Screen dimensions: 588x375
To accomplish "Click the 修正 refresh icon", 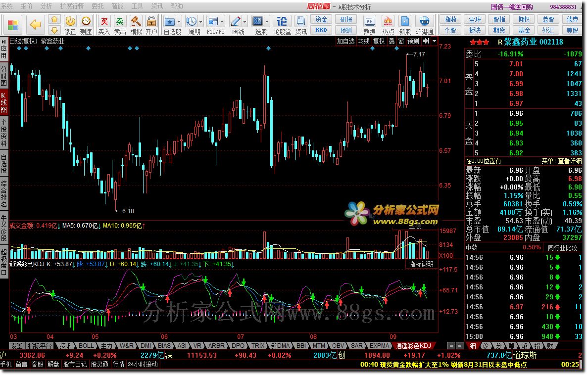I will pos(70,21).
